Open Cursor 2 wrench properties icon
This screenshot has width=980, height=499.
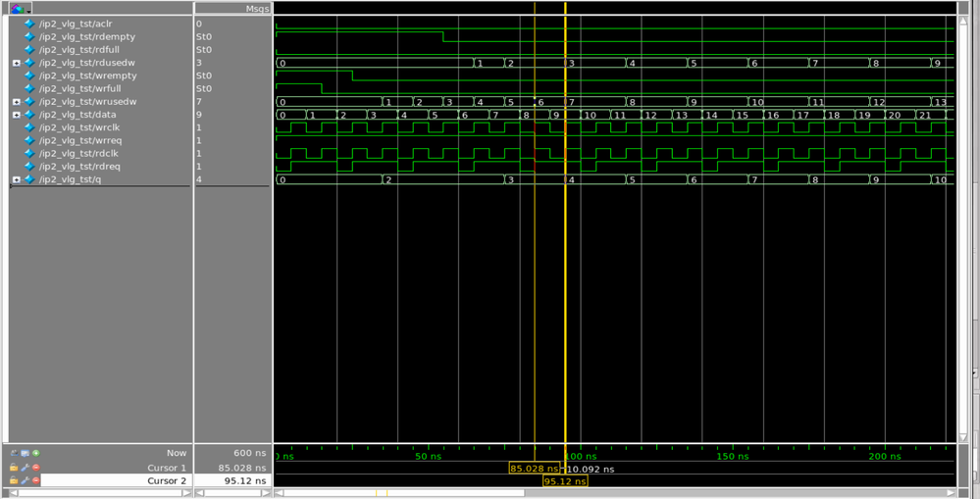click(x=25, y=481)
